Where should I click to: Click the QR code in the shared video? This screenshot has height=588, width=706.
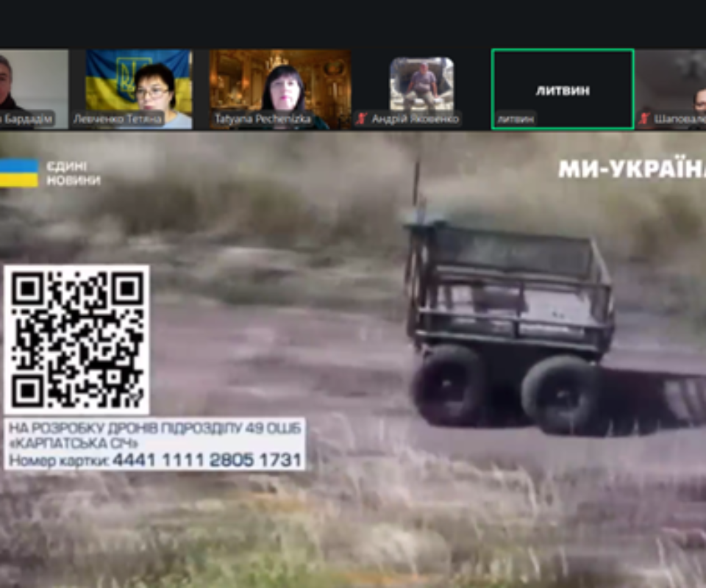pyautogui.click(x=76, y=340)
